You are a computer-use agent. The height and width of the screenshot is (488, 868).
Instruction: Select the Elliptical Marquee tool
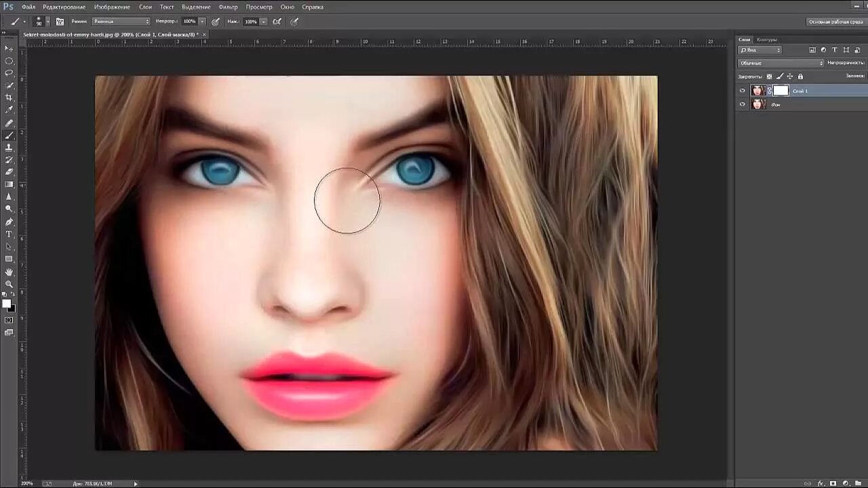click(9, 60)
